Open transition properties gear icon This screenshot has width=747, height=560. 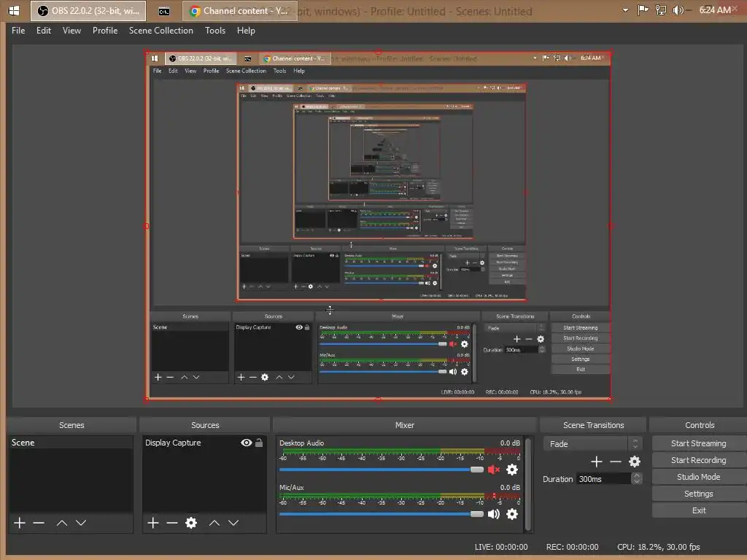[635, 462]
